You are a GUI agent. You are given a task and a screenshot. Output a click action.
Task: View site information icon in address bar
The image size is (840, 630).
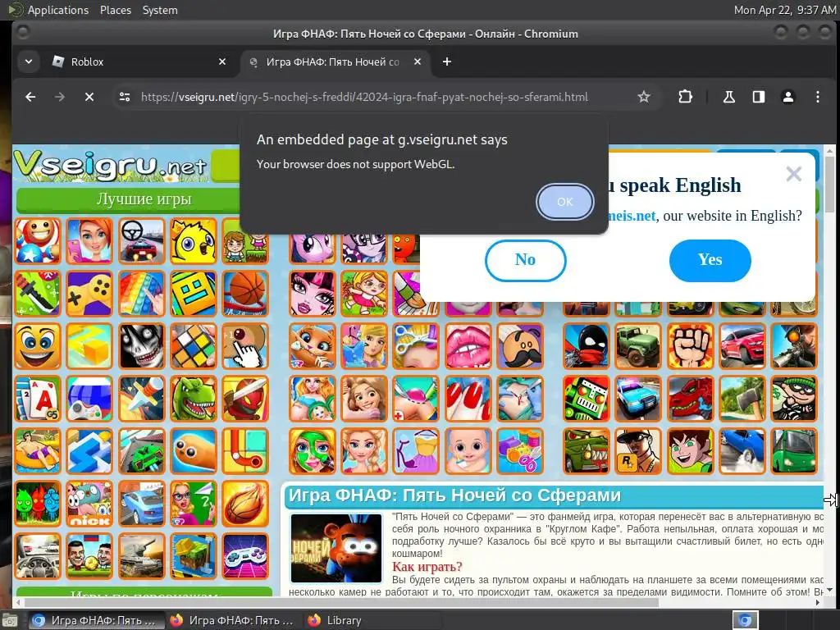click(x=125, y=97)
